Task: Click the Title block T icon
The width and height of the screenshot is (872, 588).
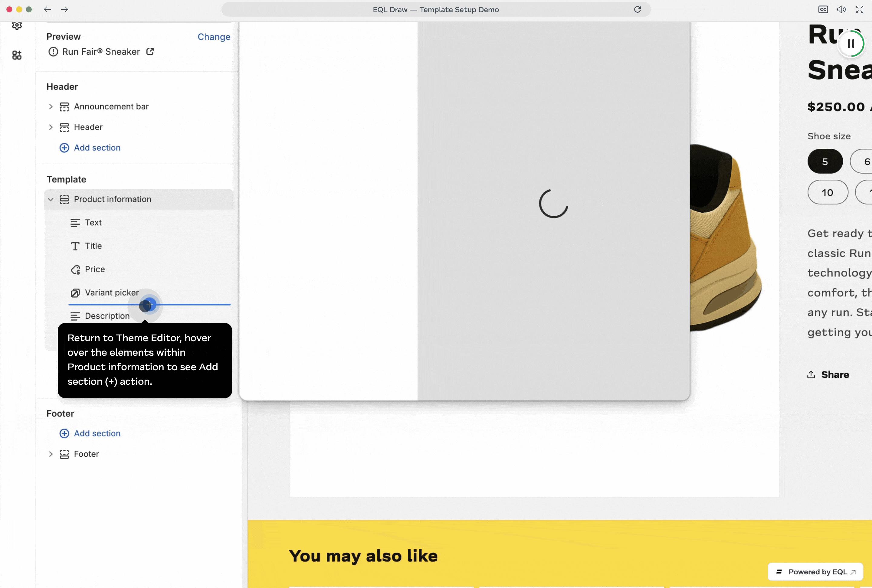Action: (x=75, y=247)
